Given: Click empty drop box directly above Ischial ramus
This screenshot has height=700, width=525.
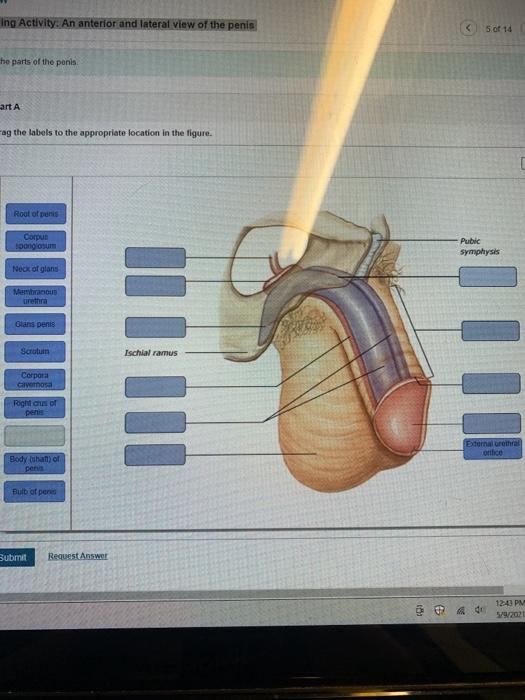Looking at the screenshot, I should (155, 327).
